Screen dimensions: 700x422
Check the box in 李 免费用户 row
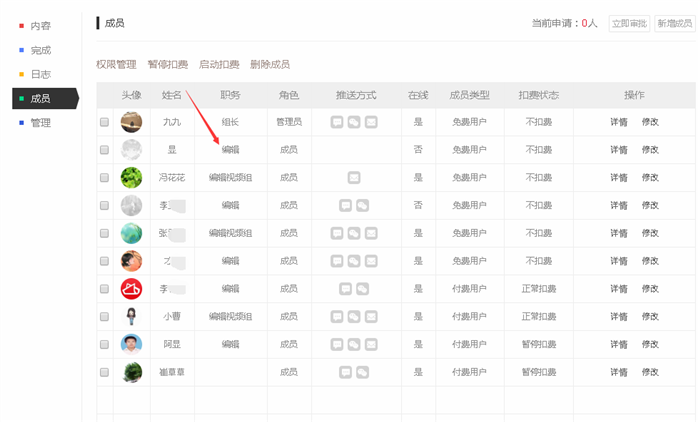104,205
